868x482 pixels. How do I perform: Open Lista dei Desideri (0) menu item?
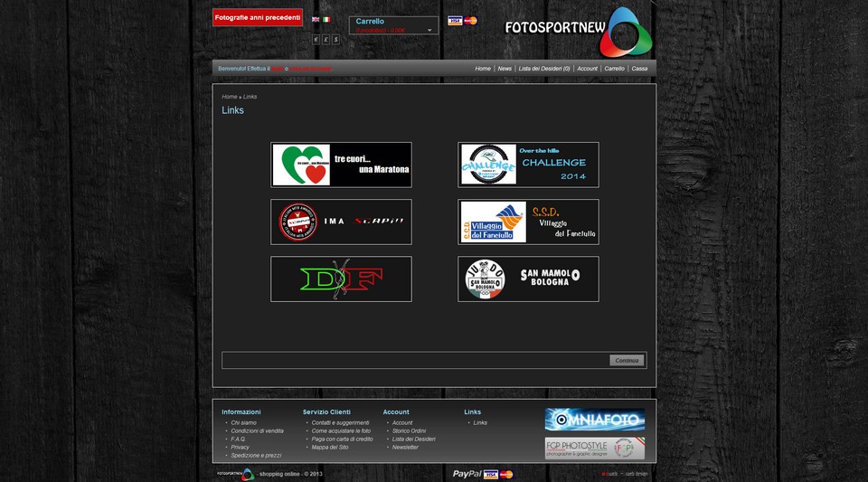pyautogui.click(x=544, y=69)
